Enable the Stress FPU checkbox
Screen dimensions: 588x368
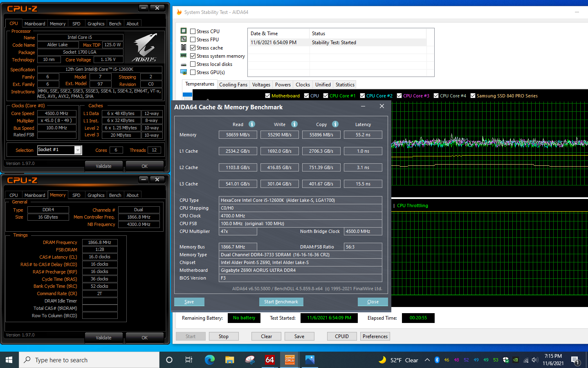pyautogui.click(x=193, y=39)
